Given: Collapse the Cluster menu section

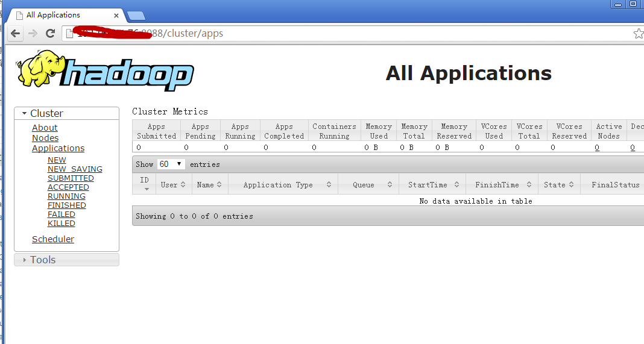Looking at the screenshot, I should [x=66, y=113].
